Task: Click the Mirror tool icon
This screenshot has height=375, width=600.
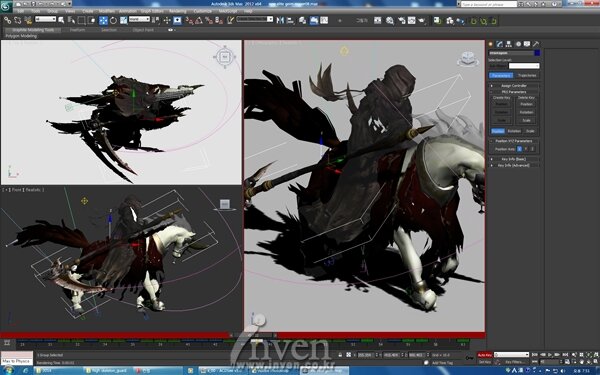Action: click(280, 20)
